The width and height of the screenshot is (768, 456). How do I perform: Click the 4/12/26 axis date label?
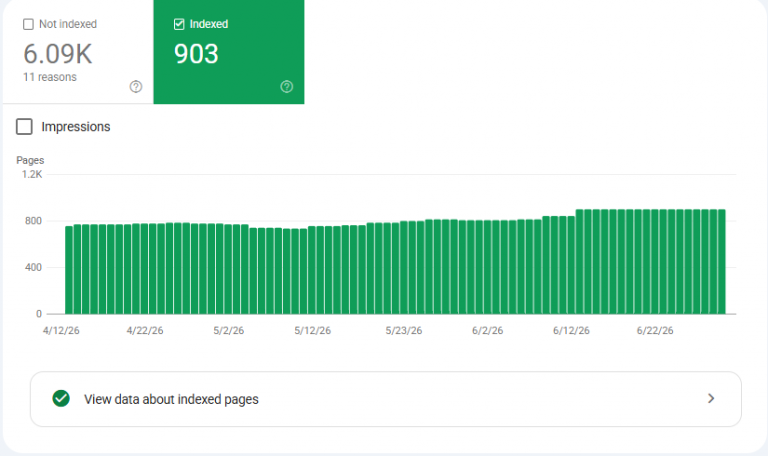(x=61, y=331)
